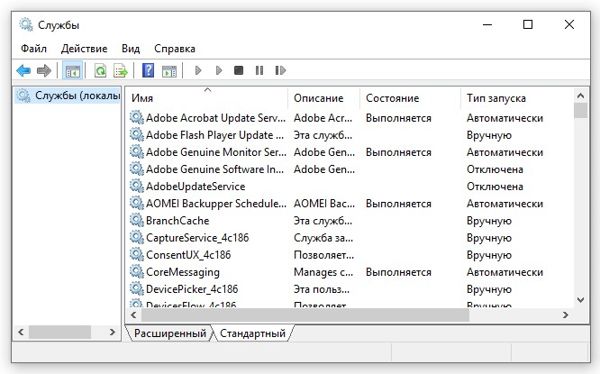Click Вручную startup type of BranchCache
600x374 pixels.
click(489, 221)
